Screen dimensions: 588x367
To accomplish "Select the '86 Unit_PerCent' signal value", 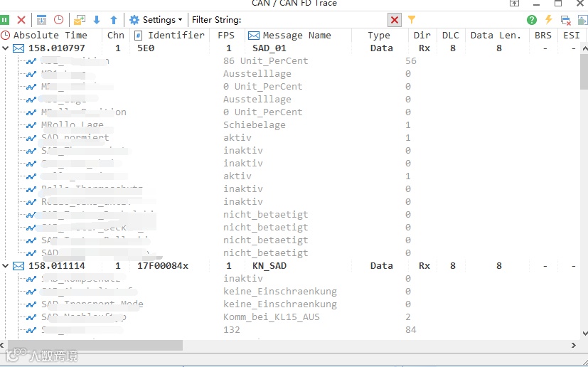I will [265, 60].
